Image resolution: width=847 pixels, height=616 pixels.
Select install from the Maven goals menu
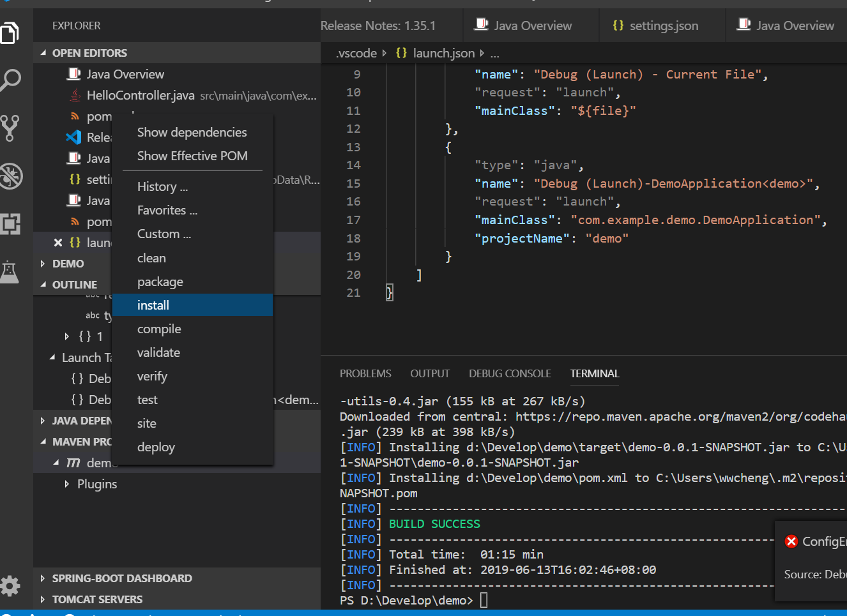(153, 304)
